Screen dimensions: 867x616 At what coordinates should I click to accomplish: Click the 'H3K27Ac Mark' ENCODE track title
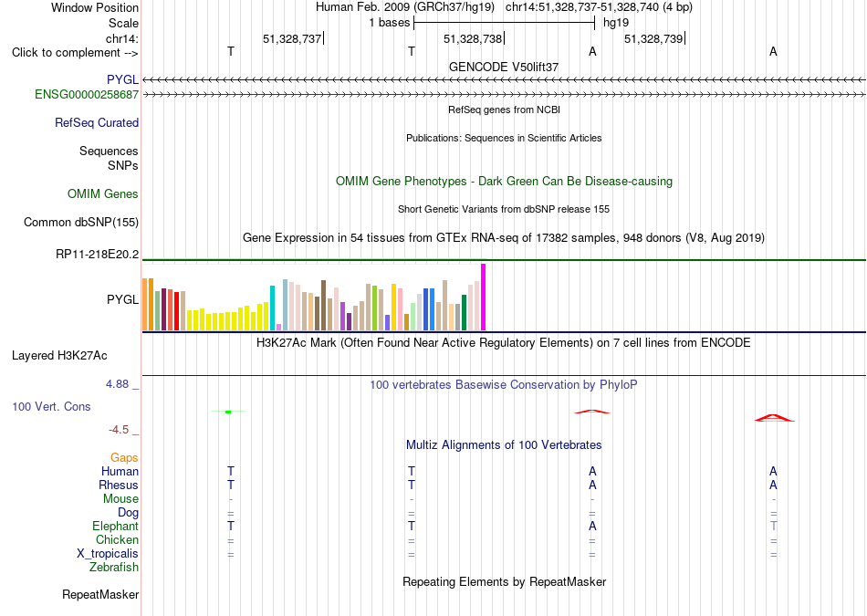[504, 343]
